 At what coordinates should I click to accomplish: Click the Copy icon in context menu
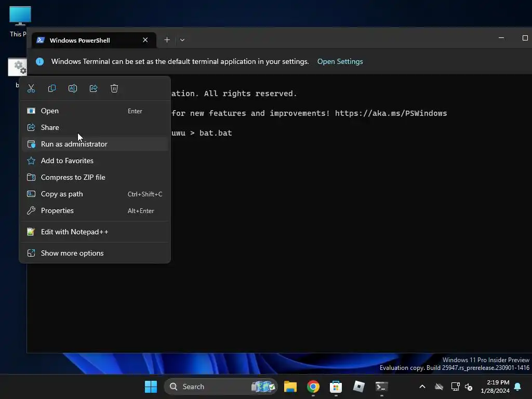click(52, 88)
